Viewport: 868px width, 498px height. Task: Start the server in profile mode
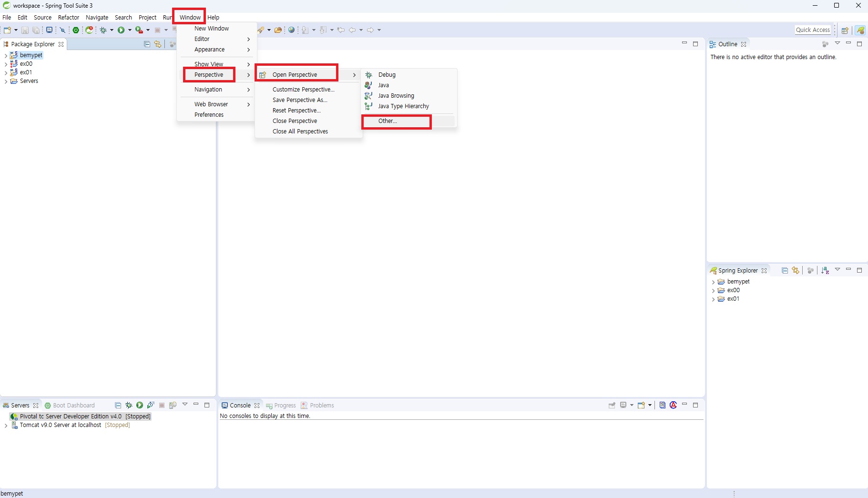[x=151, y=405]
